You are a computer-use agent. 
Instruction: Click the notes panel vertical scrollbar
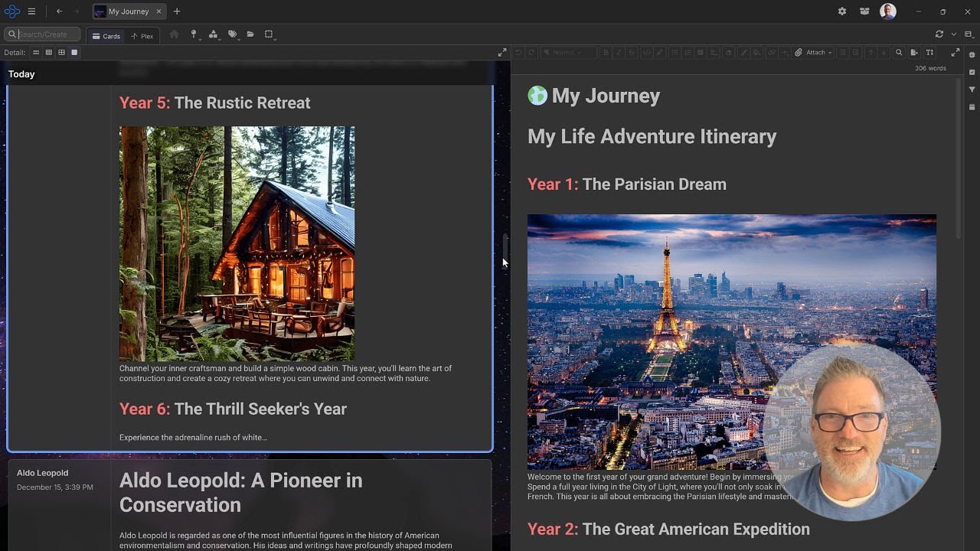(x=959, y=158)
